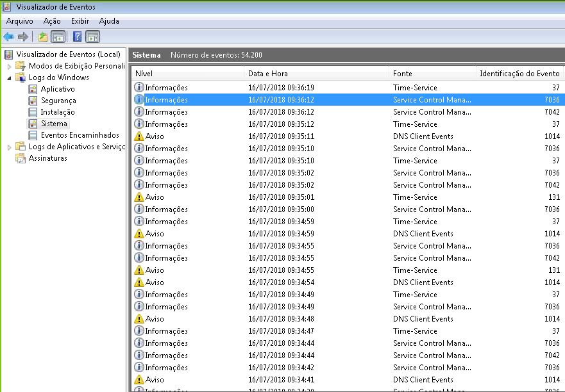Select the 09:35:10 Time-Service event row
Screen dimensions: 565x392
(x=348, y=161)
